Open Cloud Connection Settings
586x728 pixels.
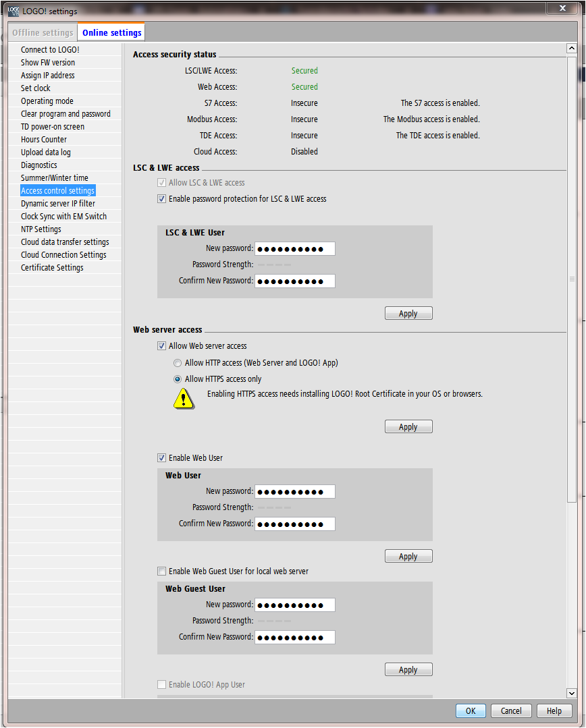(63, 255)
